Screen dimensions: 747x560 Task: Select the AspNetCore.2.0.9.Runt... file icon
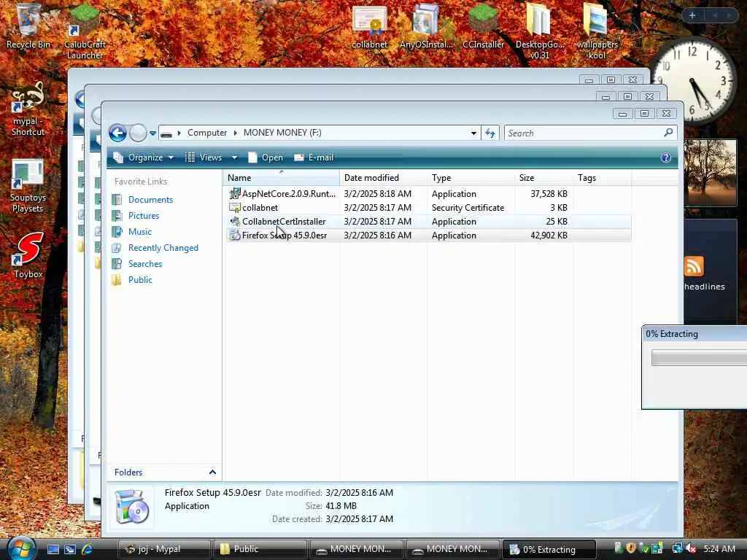[x=234, y=193]
